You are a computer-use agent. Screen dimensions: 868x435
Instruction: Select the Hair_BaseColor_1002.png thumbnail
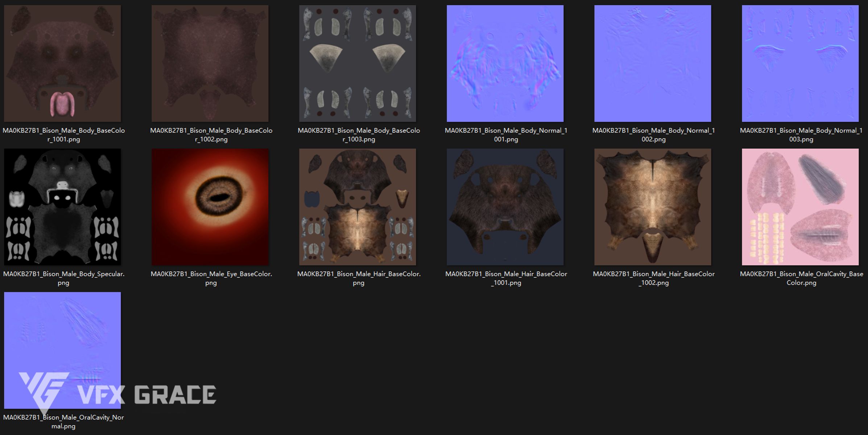(x=653, y=207)
